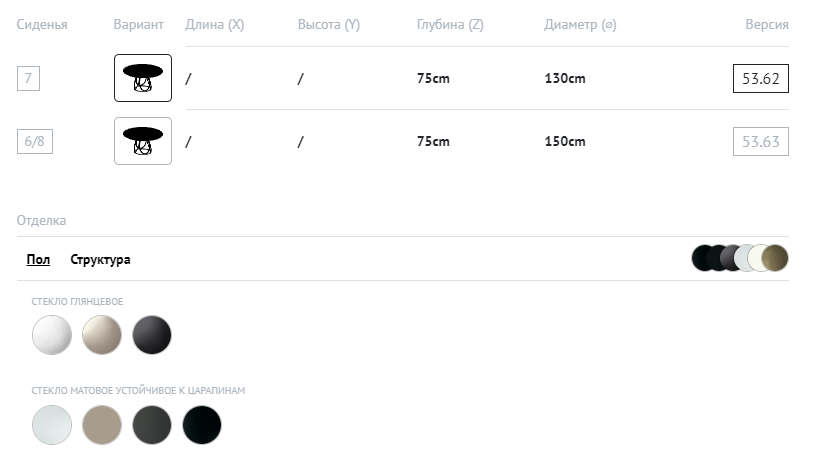Switch to the Структура finish tab
The height and width of the screenshot is (456, 822).
[x=100, y=260]
